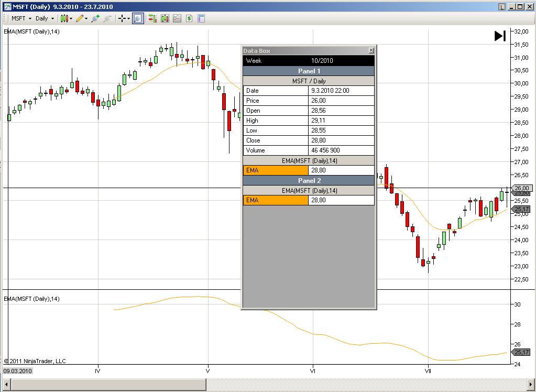This screenshot has height=392, width=536.
Task: Expand the crosshair cursor dropdown arrow
Action: pyautogui.click(x=128, y=18)
